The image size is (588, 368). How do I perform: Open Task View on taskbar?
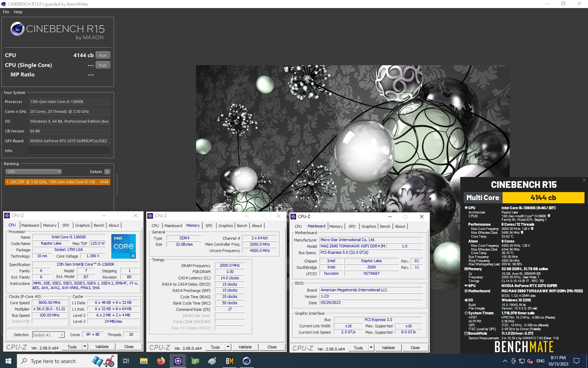click(x=126, y=361)
